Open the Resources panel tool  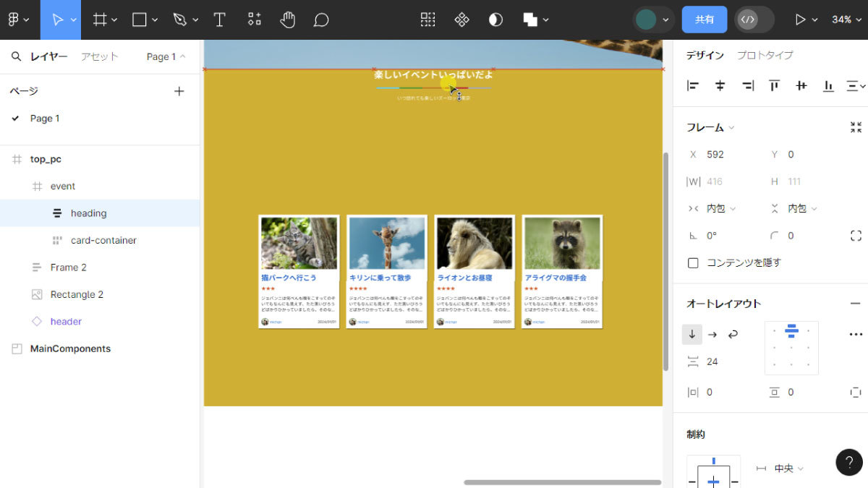pos(255,20)
